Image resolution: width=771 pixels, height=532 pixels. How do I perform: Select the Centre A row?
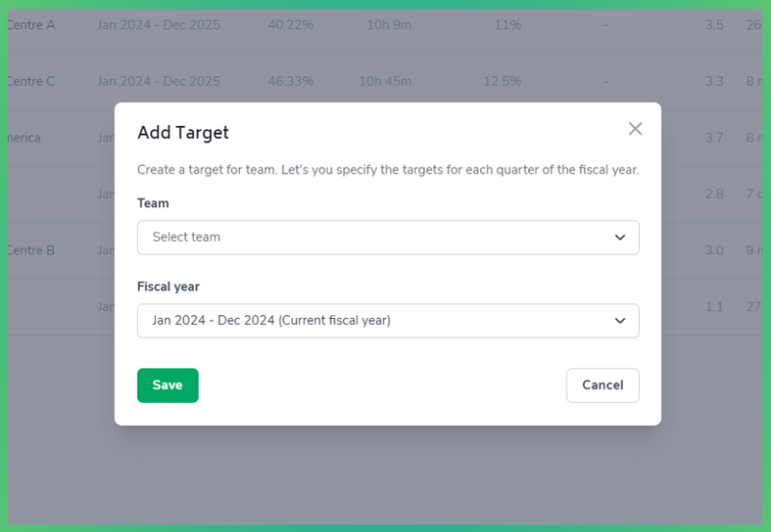30,25
